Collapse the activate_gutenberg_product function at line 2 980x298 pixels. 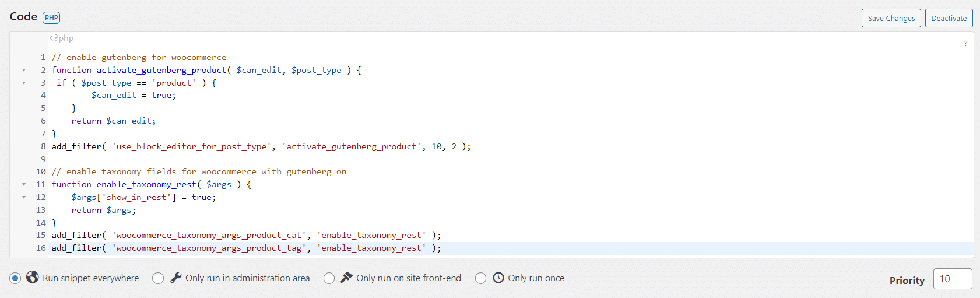24,70
